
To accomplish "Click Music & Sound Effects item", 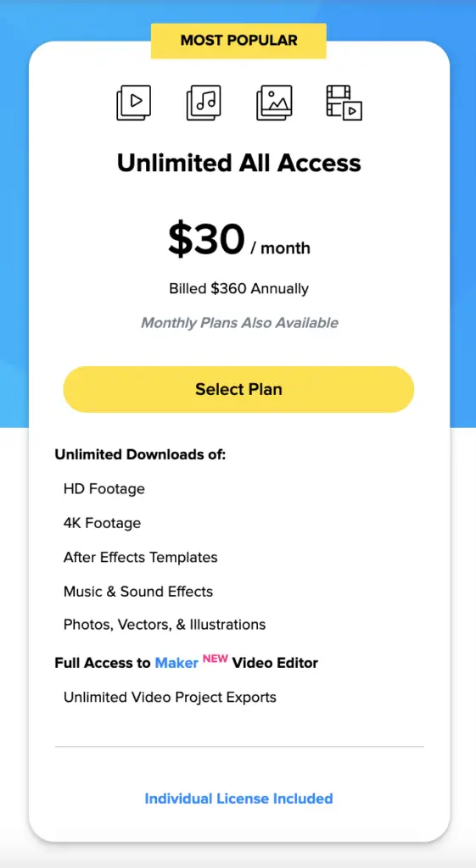I will 138,591.
